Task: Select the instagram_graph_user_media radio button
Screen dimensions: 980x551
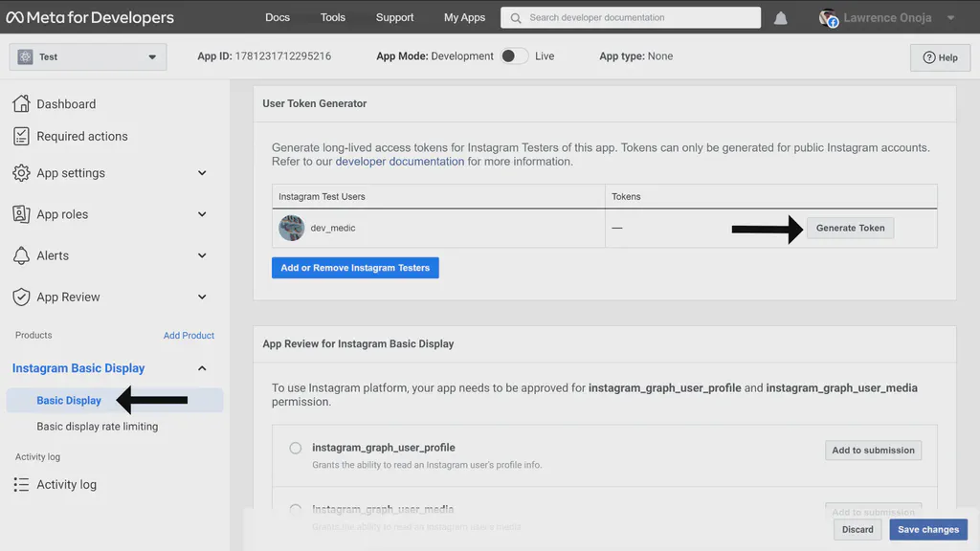Action: 295,509
